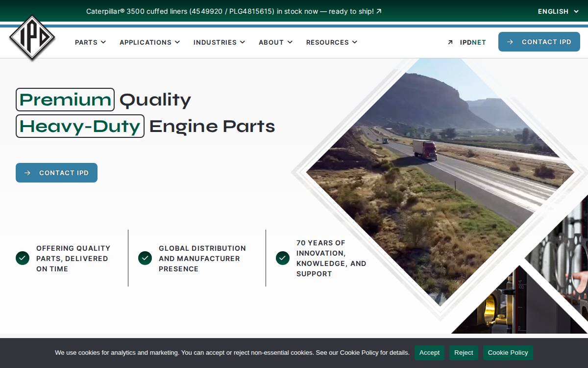Open the INDUSTRIES navigation menu
The height and width of the screenshot is (368, 588).
220,42
